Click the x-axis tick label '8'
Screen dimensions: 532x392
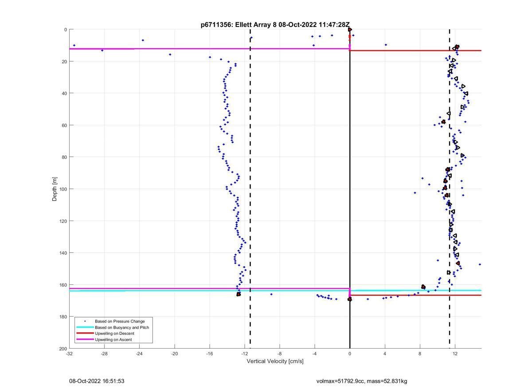[x=420, y=353]
